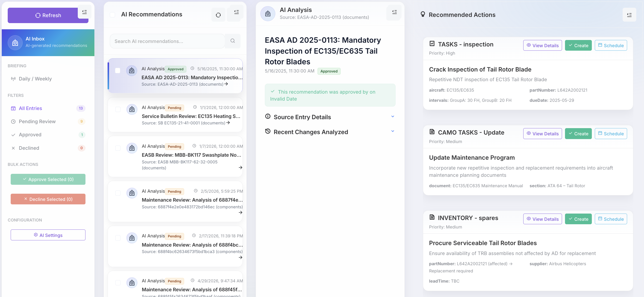Select the Pending Review filter

pos(48,121)
